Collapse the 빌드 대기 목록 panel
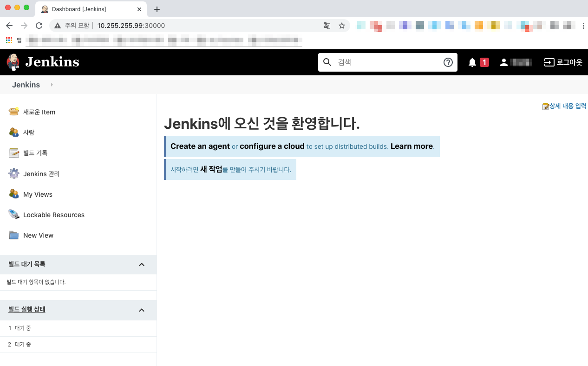The width and height of the screenshot is (588, 366). pos(142,265)
